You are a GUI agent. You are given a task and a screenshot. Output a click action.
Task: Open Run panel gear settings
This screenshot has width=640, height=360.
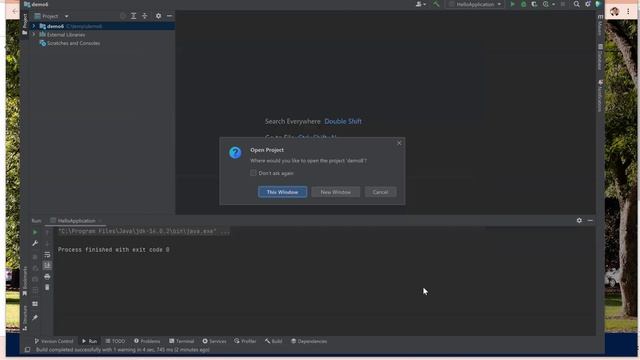pos(579,220)
